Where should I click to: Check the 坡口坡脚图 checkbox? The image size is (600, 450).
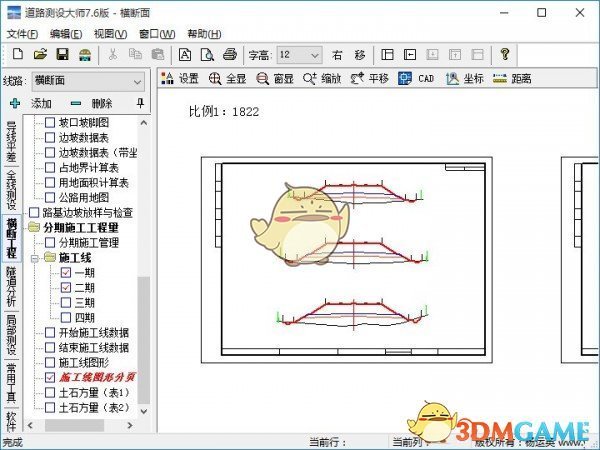pyautogui.click(x=50, y=122)
